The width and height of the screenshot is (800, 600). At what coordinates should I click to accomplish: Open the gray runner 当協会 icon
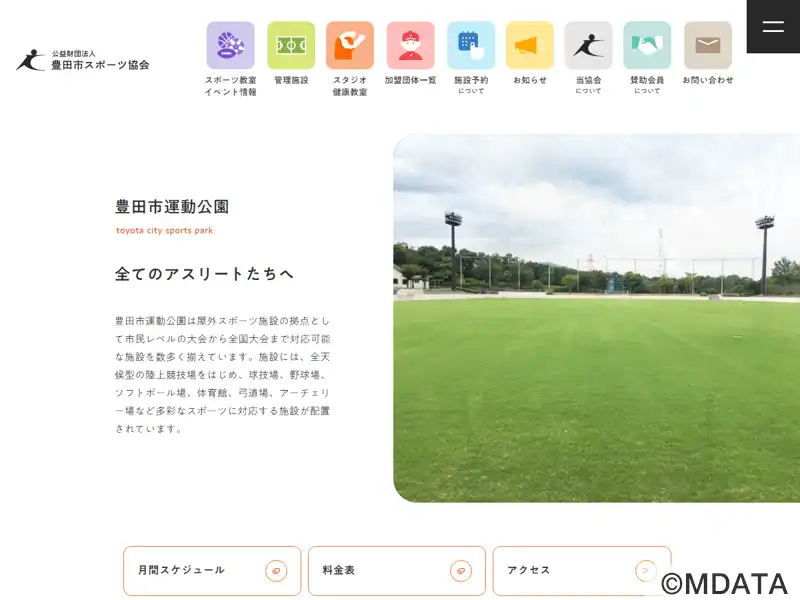point(588,45)
